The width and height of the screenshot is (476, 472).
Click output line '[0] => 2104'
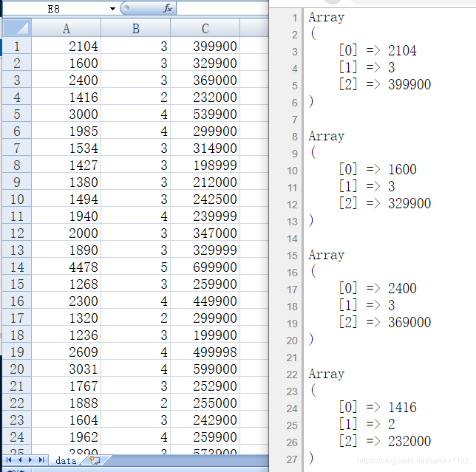point(378,50)
